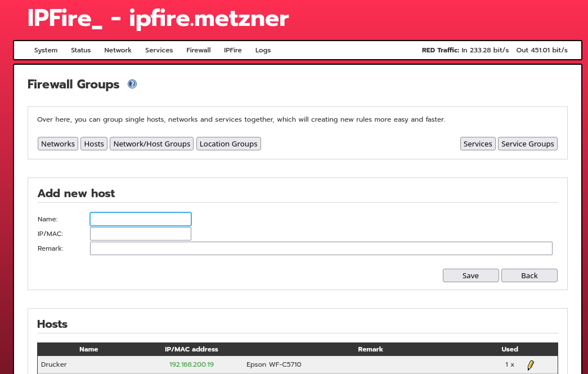
Task: Open the Firewall Groups help icon
Action: [x=132, y=84]
